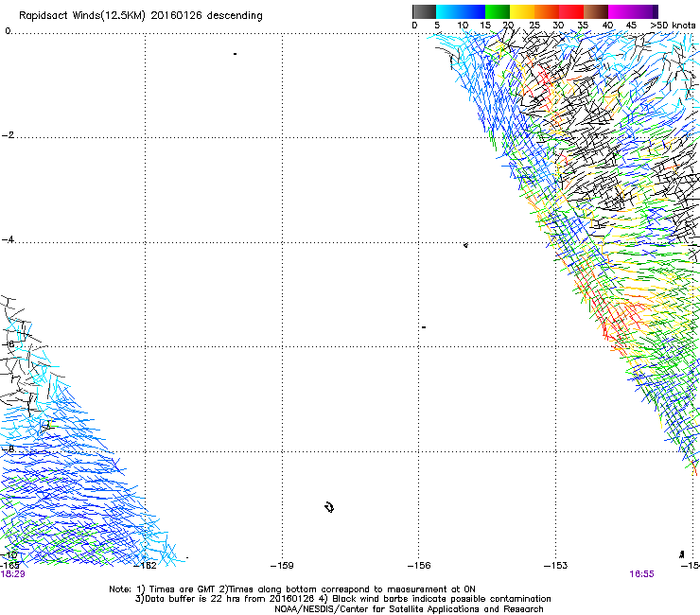Image resolution: width=700 pixels, height=615 pixels.
Task: Click the '>50 knots' legend label
Action: coord(673,26)
